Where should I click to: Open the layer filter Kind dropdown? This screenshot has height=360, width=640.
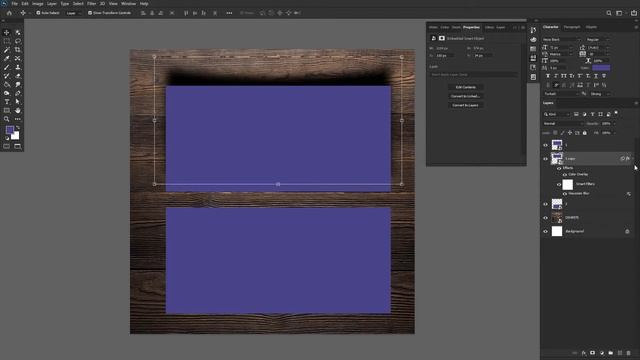557,114
